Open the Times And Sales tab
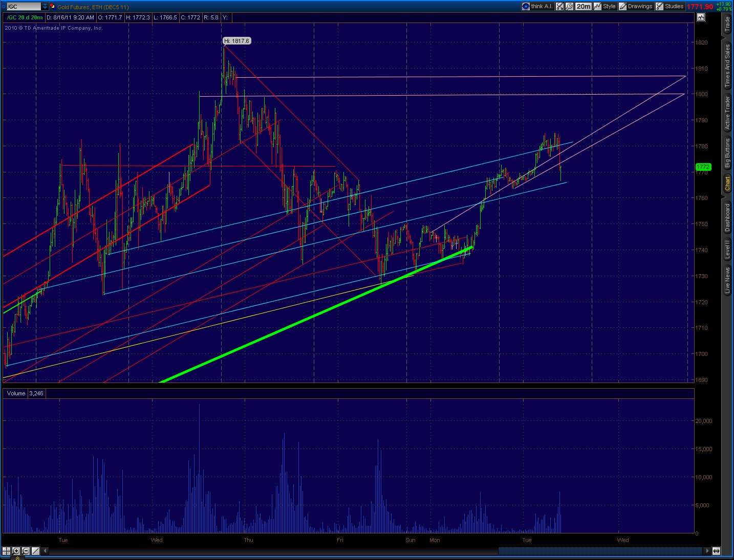Viewport: 734px width, 560px height. tap(727, 66)
